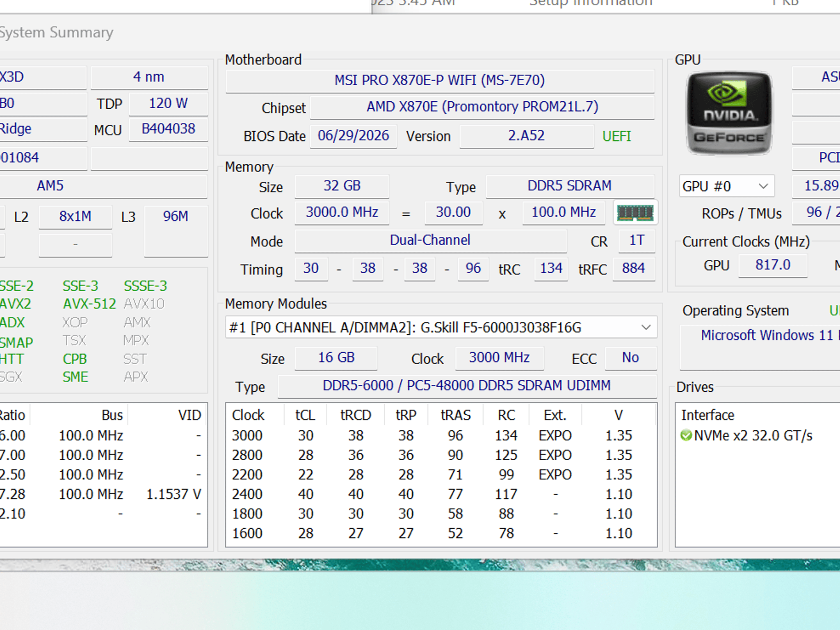Select the BIOS date 06/29/2026 field

[x=354, y=136]
